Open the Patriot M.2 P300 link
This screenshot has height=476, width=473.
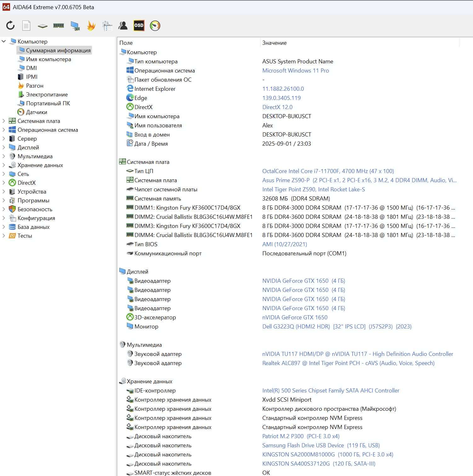click(x=301, y=436)
